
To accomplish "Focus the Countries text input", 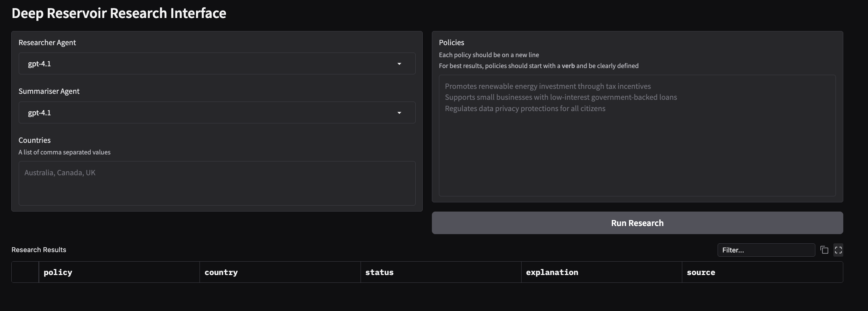I will pyautogui.click(x=217, y=183).
